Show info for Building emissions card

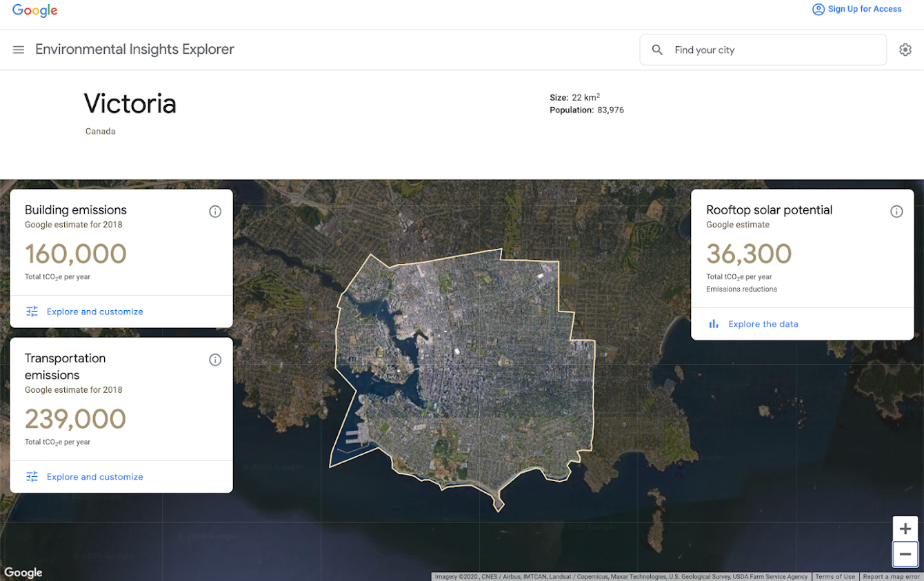point(215,212)
